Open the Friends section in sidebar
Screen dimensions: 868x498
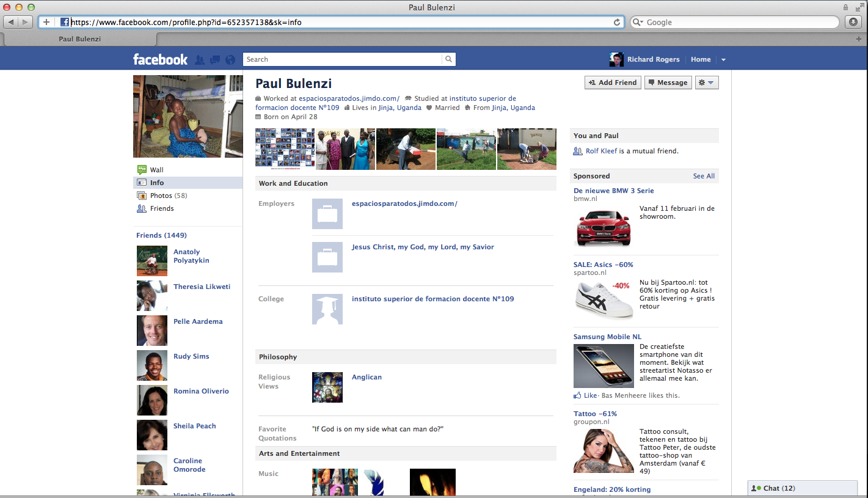point(162,208)
